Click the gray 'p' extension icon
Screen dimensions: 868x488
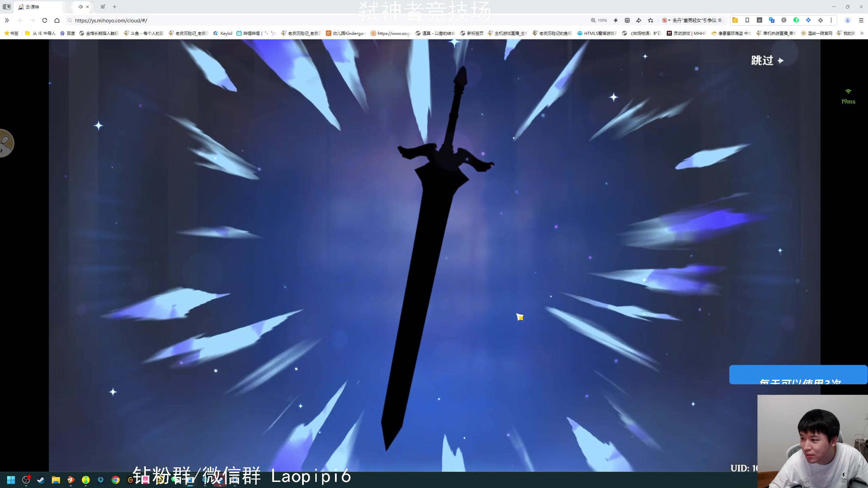click(759, 20)
